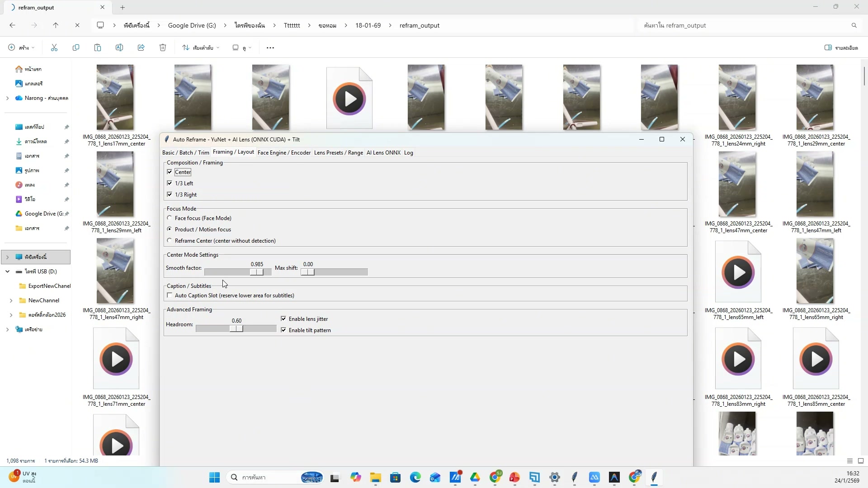Expand the NewChannel folder in sidebar
Viewport: 868px width, 488px height.
(x=11, y=300)
